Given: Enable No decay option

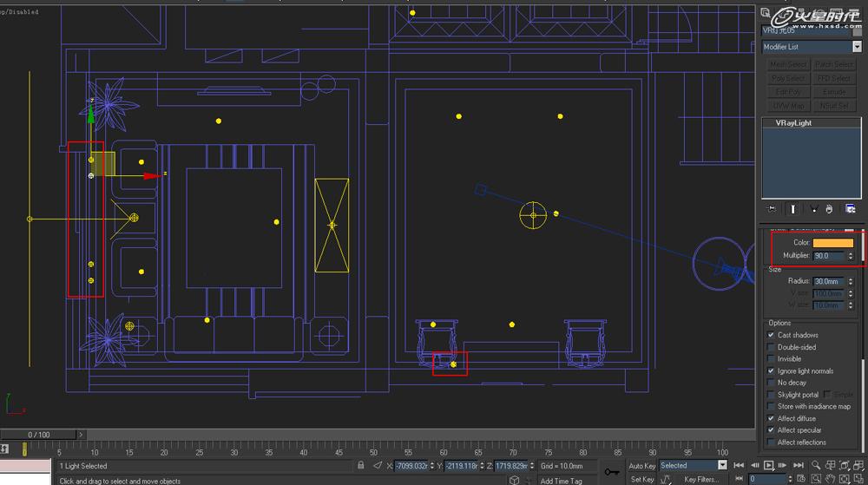Looking at the screenshot, I should [x=771, y=383].
